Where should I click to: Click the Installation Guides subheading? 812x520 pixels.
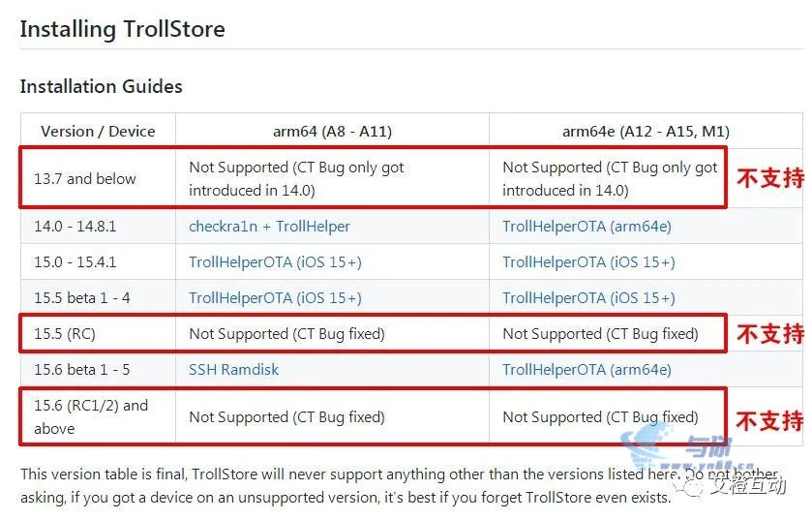pyautogui.click(x=101, y=86)
